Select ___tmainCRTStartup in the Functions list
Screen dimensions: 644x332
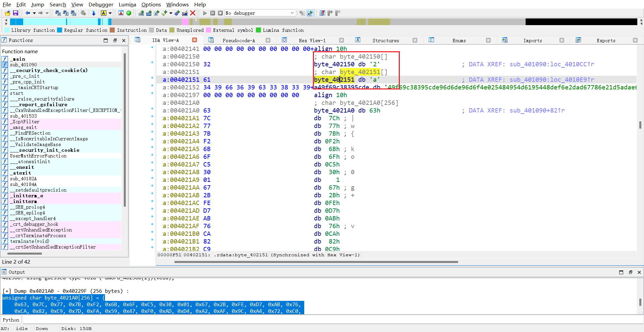[61, 87]
